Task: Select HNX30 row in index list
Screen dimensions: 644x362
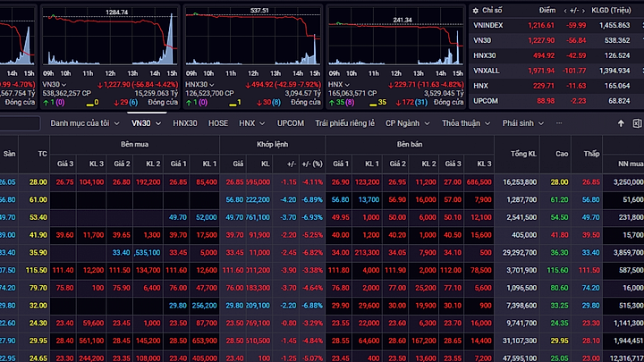Action: [556, 55]
